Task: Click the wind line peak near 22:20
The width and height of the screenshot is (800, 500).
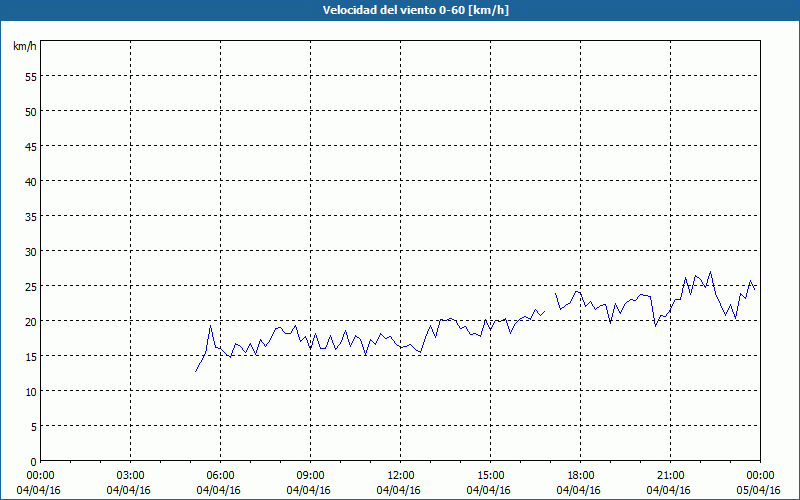Action: 710,272
